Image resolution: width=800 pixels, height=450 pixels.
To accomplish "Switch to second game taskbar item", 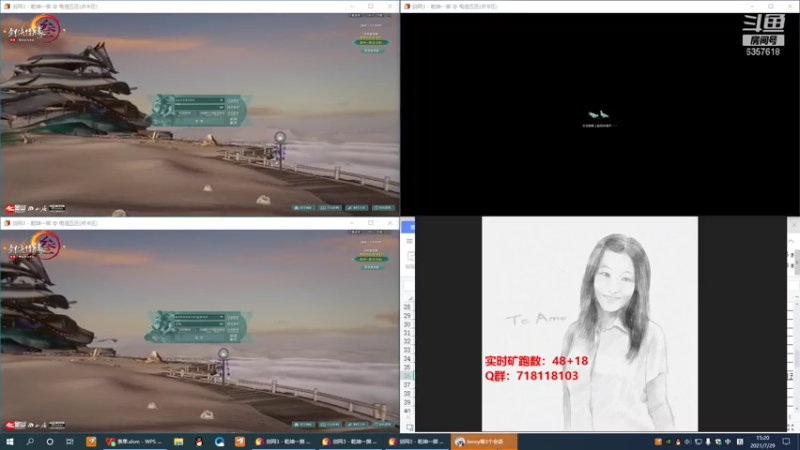I will (349, 441).
